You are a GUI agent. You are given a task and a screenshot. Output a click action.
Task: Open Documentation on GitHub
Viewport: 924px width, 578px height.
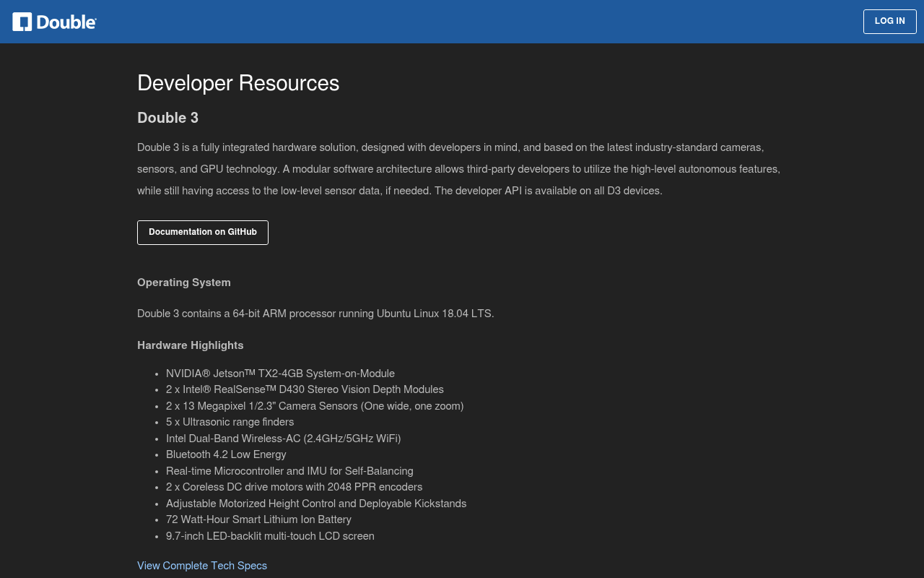coord(203,233)
